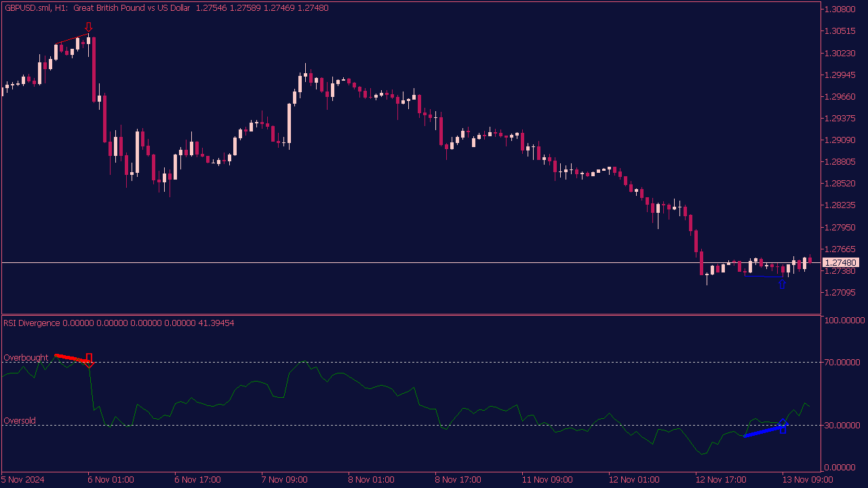Click the 1.27095 price scale label
The height and width of the screenshot is (488, 868).
pyautogui.click(x=840, y=292)
